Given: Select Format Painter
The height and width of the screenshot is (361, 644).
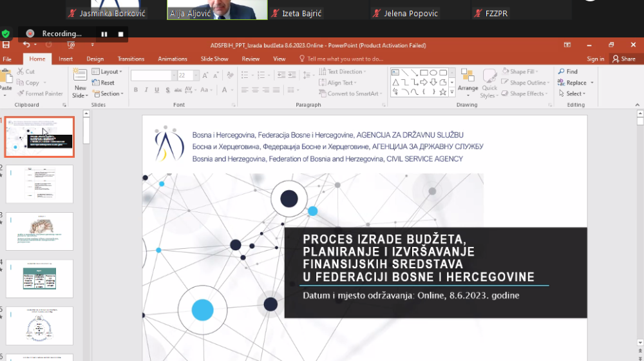Looking at the screenshot, I should [40, 93].
